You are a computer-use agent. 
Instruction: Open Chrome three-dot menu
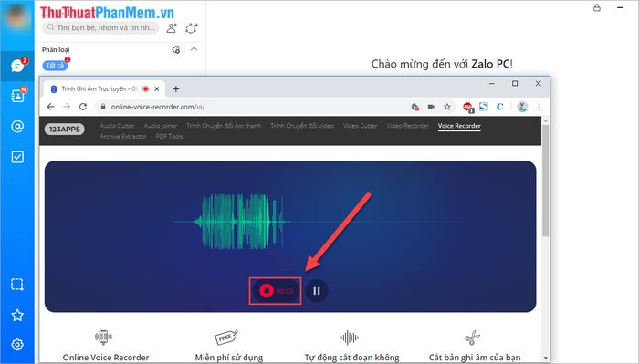539,107
